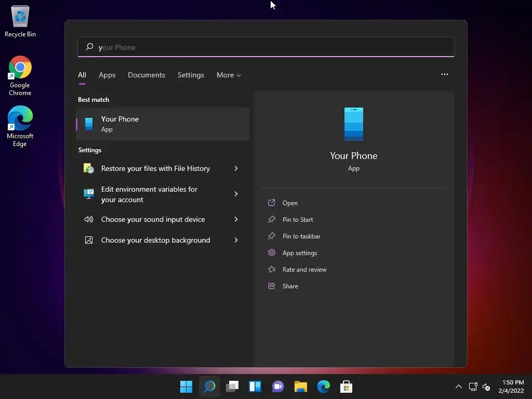Click the Your Phone title in preview pane
This screenshot has width=532, height=399.
[x=353, y=156]
